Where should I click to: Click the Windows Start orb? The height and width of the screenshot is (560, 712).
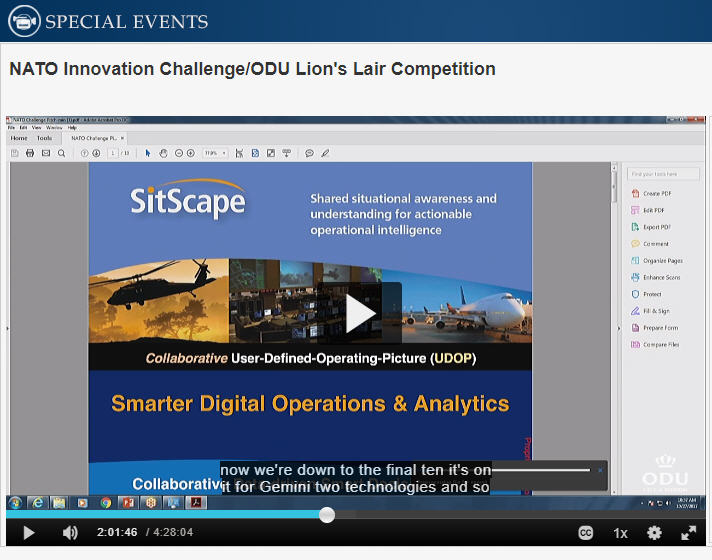click(x=15, y=503)
